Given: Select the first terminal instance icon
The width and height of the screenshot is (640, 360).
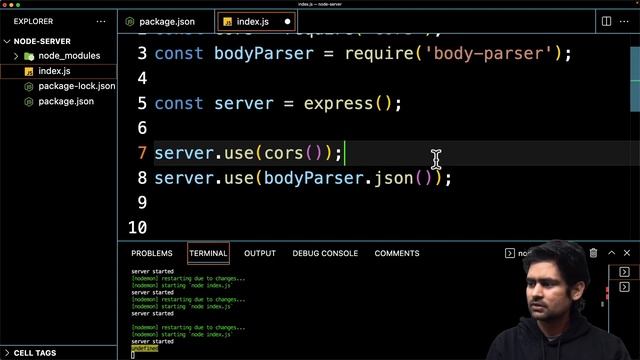Looking at the screenshot, I should 624,272.
